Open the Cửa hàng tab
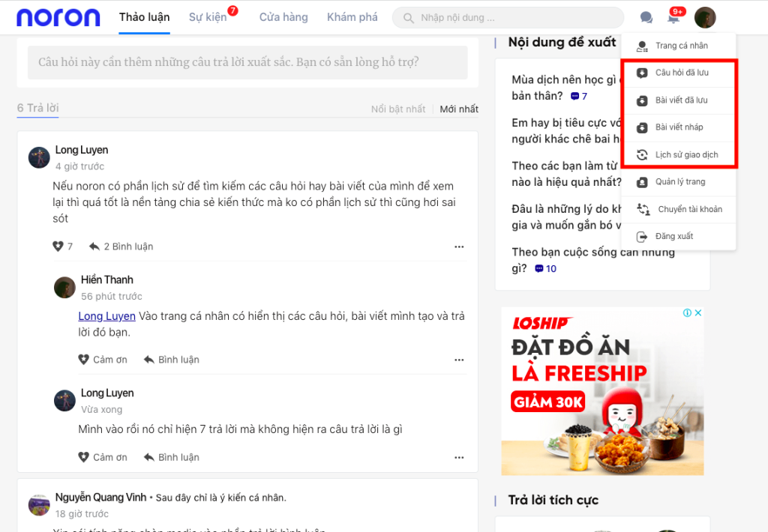This screenshot has width=768, height=532. pyautogui.click(x=283, y=16)
